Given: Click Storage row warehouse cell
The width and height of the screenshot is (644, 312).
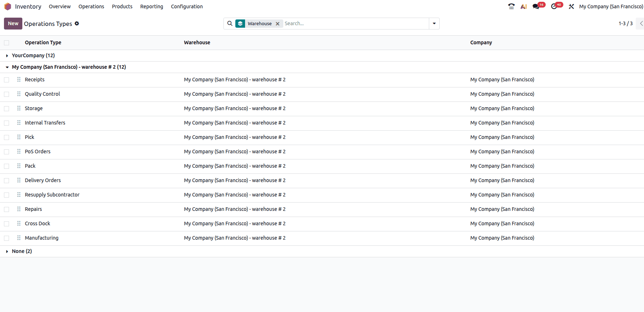Looking at the screenshot, I should pos(235,108).
